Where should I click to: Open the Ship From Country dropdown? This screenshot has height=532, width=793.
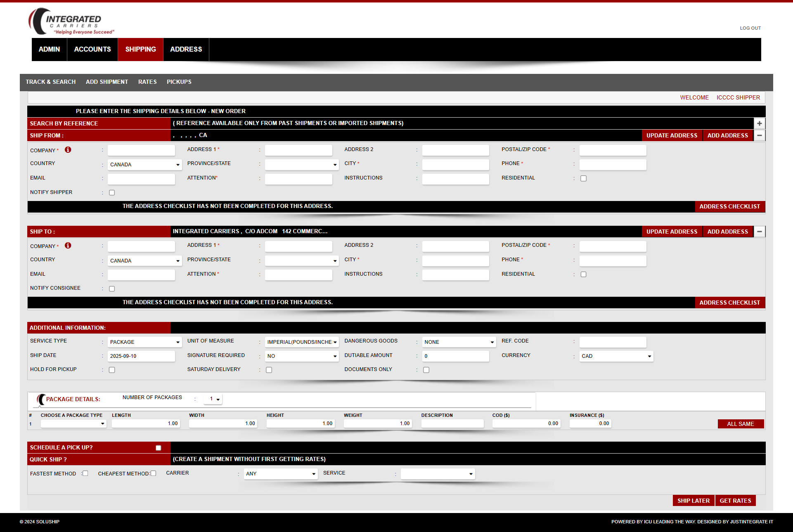tap(144, 165)
